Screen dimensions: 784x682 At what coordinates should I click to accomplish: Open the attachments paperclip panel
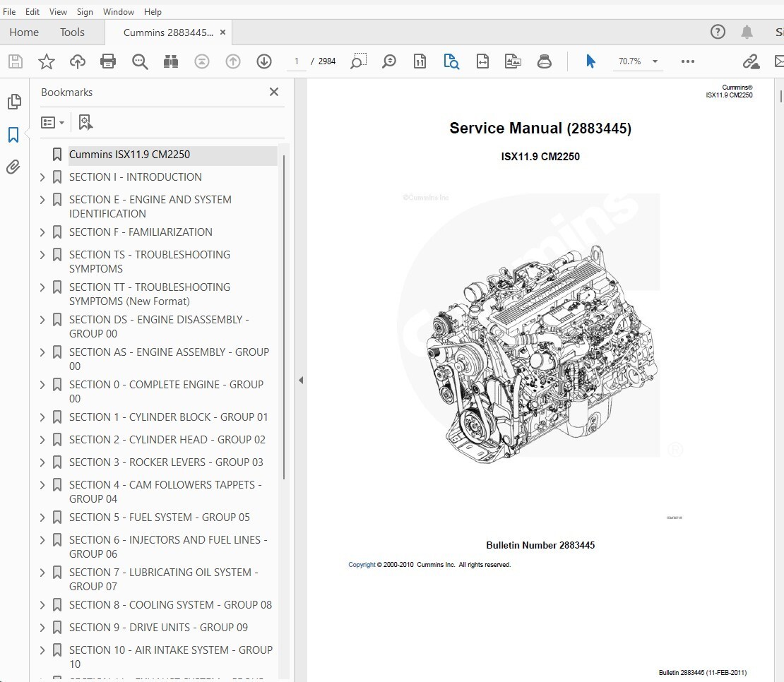[x=13, y=167]
